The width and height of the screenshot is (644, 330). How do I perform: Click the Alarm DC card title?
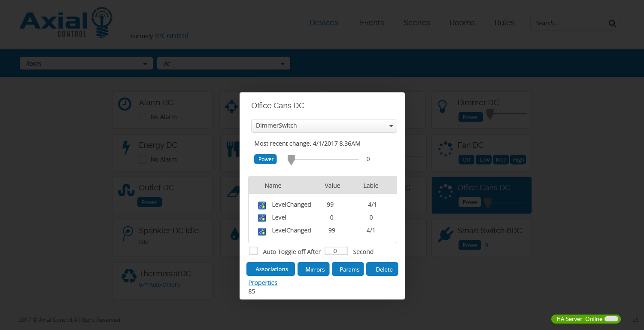coord(156,103)
